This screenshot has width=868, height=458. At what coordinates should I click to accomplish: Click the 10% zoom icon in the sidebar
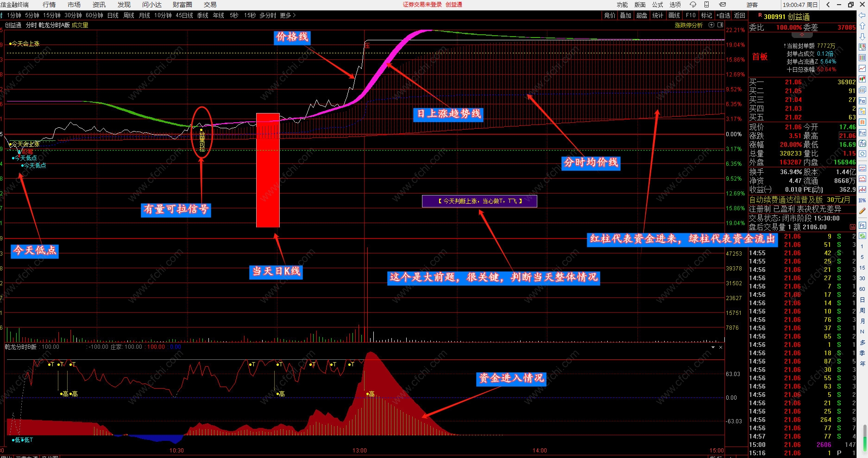pyautogui.click(x=862, y=201)
